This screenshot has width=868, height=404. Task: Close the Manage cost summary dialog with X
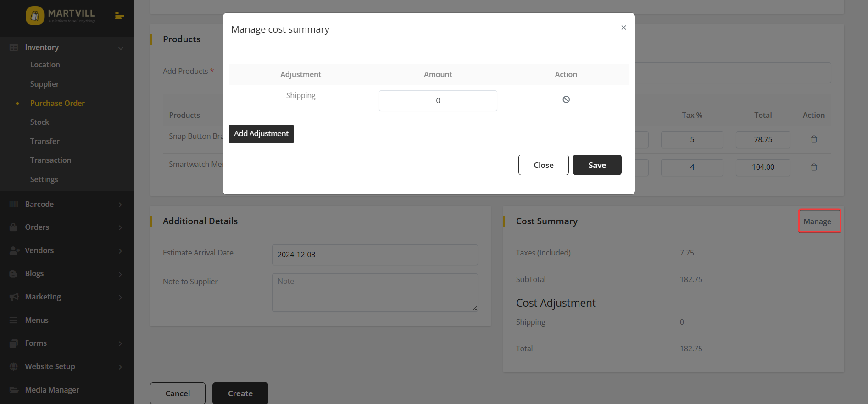point(623,28)
